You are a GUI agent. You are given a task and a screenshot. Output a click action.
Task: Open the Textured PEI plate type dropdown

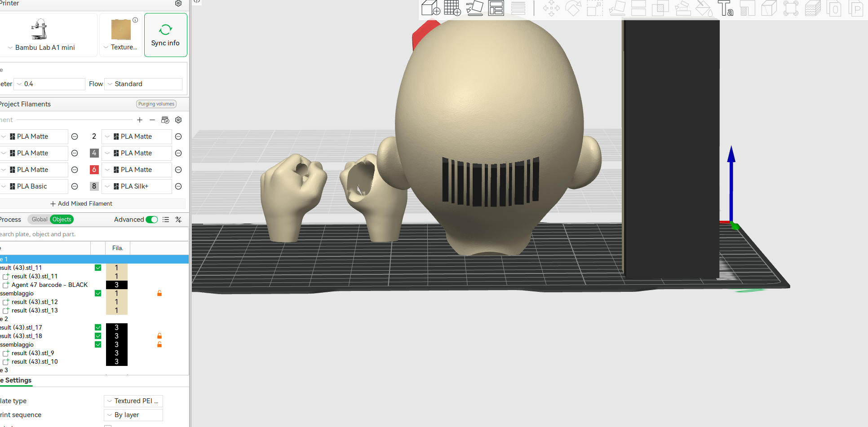coord(133,401)
